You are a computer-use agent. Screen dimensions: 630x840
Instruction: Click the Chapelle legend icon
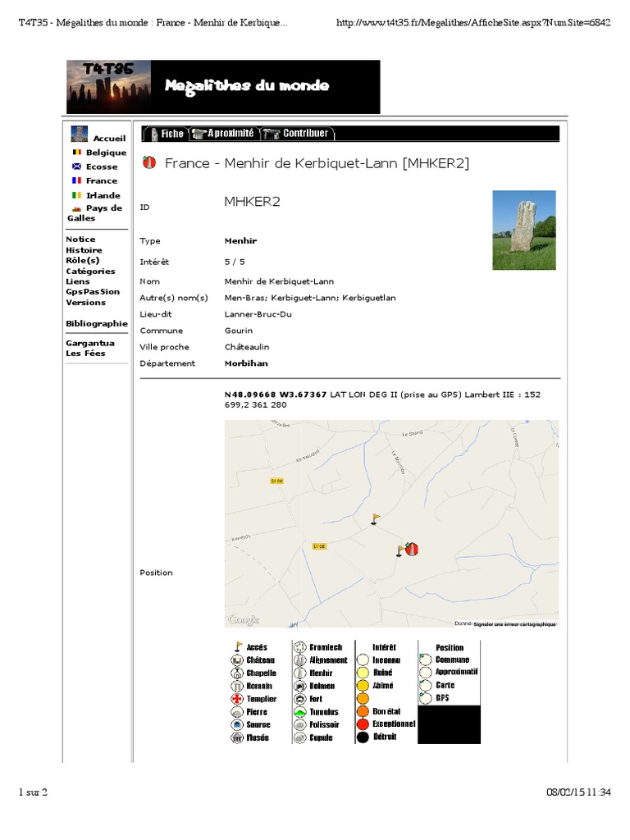pyautogui.click(x=237, y=673)
